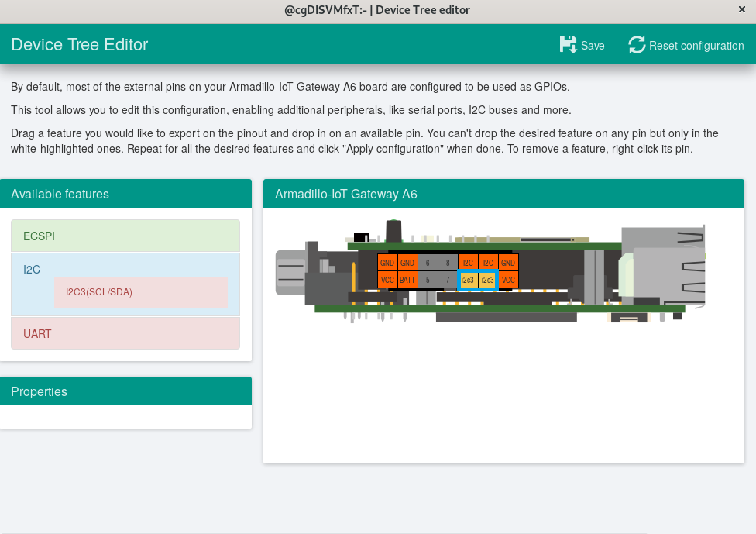Close the Device Tree editor window
756x534 pixels.
[741, 9]
